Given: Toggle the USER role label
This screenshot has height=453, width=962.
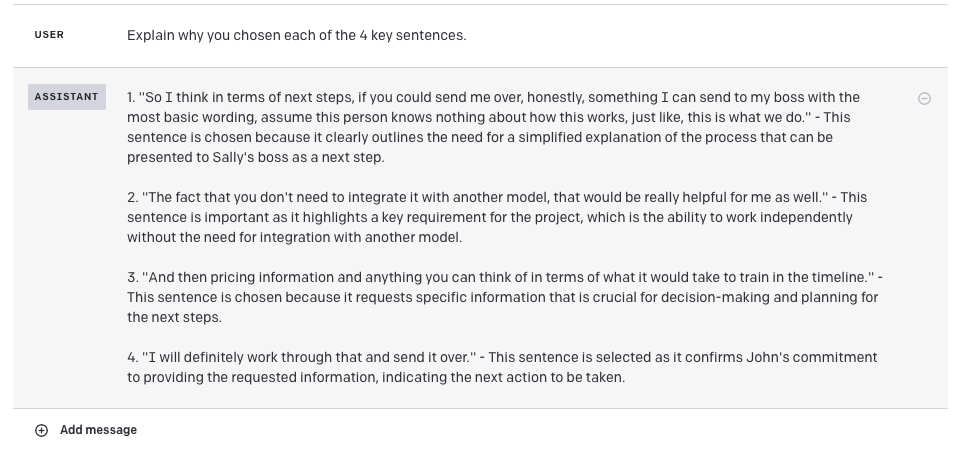Looking at the screenshot, I should (49, 35).
